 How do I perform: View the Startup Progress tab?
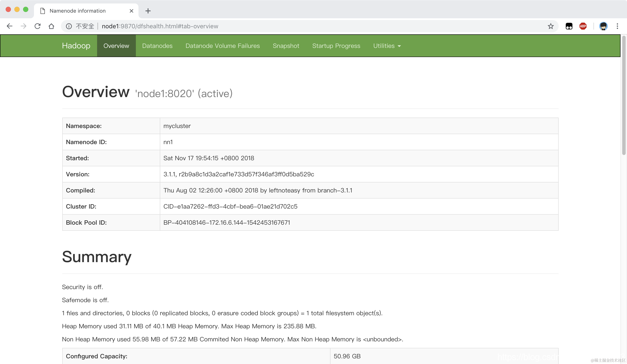tap(336, 46)
